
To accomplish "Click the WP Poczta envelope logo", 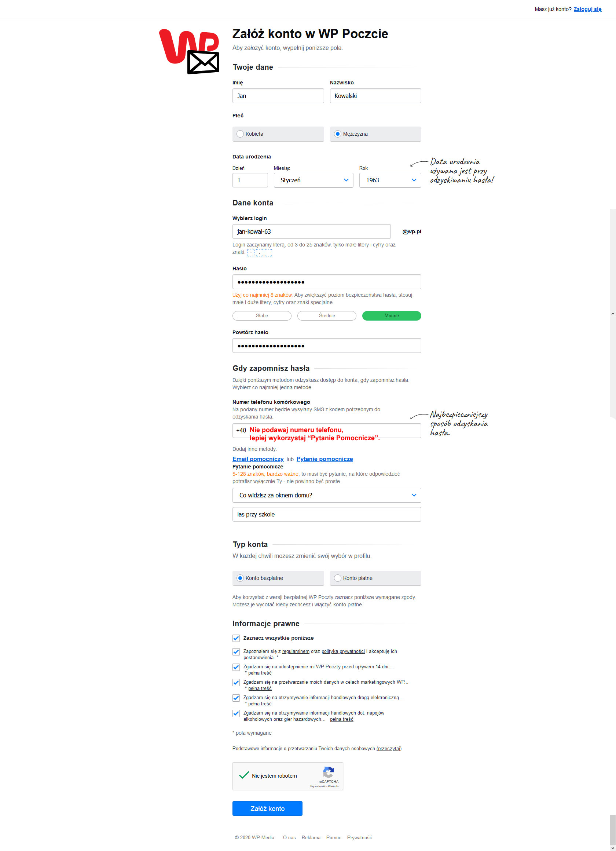I will click(189, 51).
